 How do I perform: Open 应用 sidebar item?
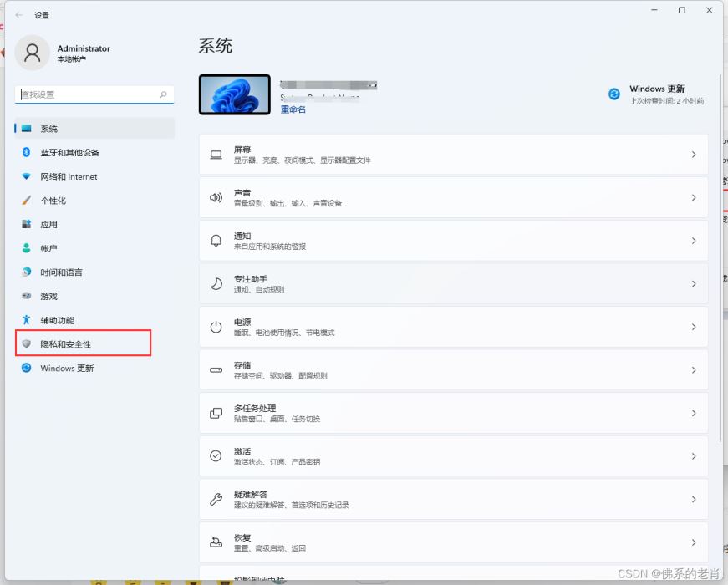coord(94,224)
